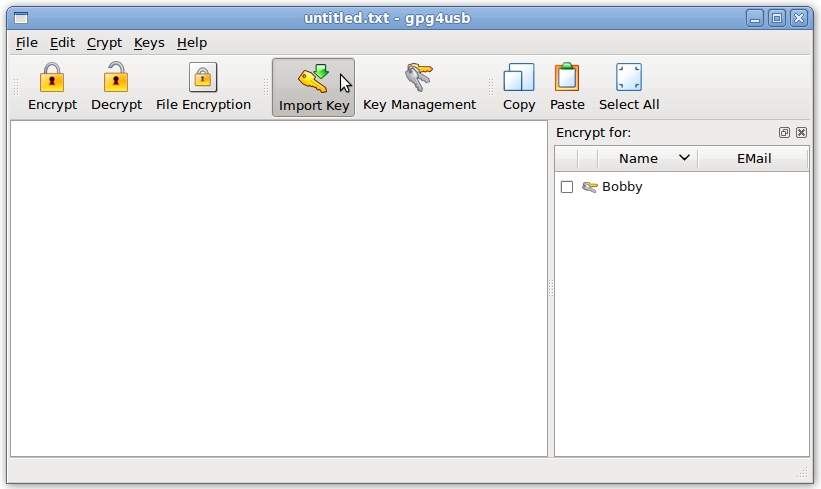Float the Encrypt for panel
The width and height of the screenshot is (821, 489).
click(784, 132)
